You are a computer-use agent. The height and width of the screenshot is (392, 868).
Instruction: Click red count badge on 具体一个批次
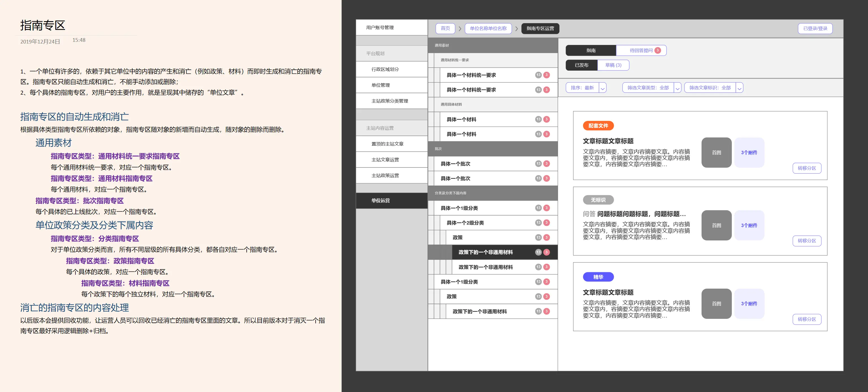tap(546, 164)
